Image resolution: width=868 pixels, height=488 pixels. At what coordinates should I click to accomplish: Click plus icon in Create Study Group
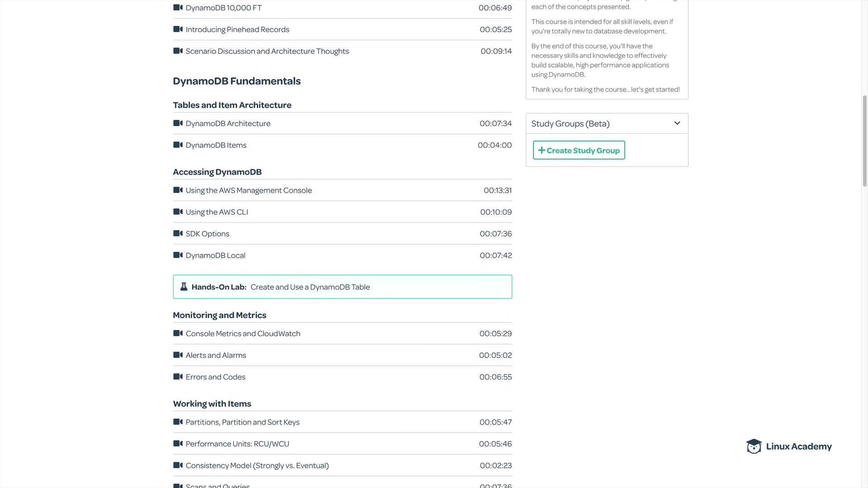[x=541, y=150]
